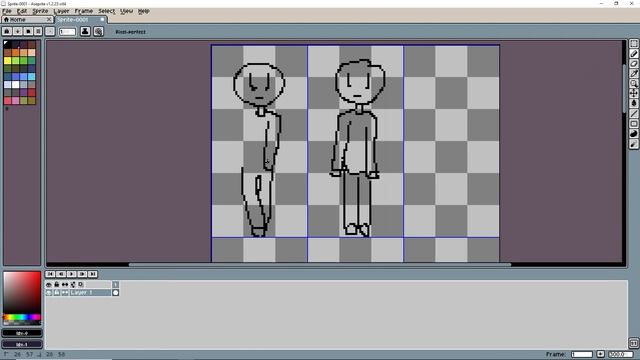This screenshot has width=640, height=360.
Task: Select the Rectangle shape tool
Action: tap(633, 124)
